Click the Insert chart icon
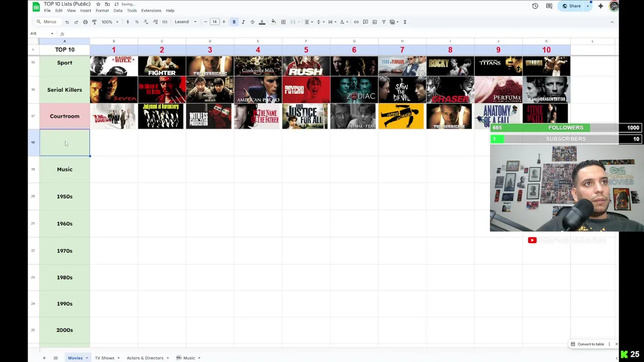The height and width of the screenshot is (362, 644). tap(374, 22)
